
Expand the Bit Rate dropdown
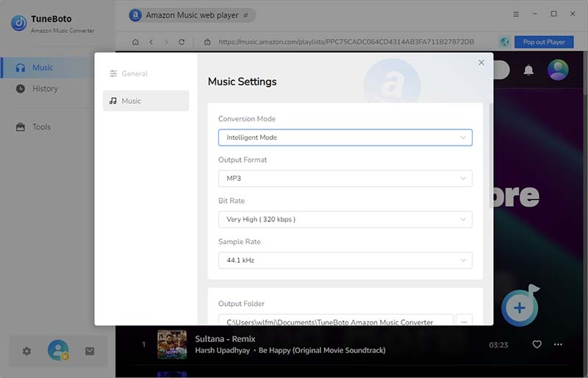[345, 219]
